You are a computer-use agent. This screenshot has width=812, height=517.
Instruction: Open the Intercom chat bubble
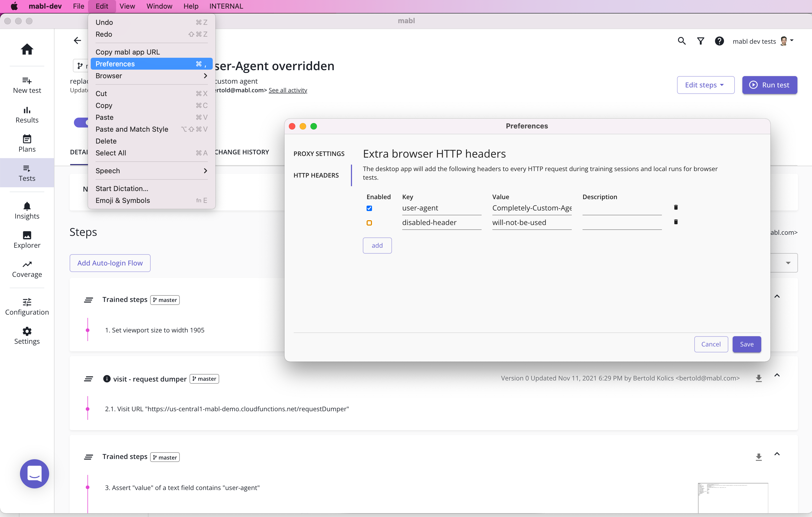(x=34, y=474)
